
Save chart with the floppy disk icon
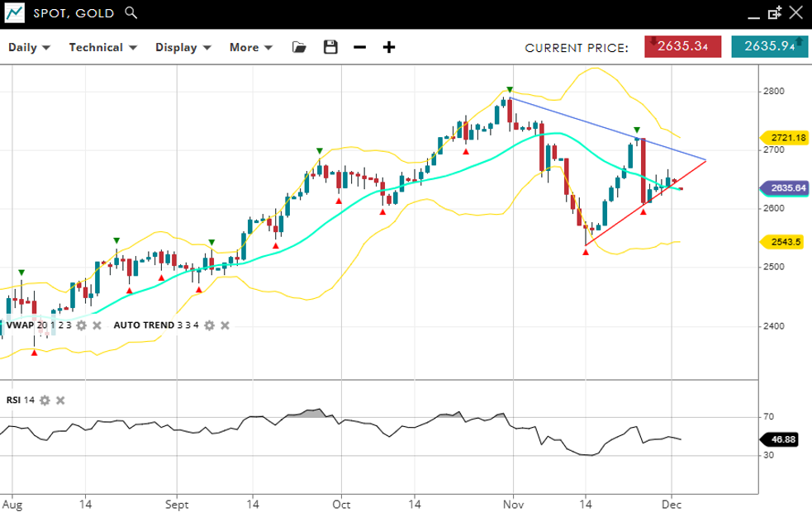coord(330,47)
